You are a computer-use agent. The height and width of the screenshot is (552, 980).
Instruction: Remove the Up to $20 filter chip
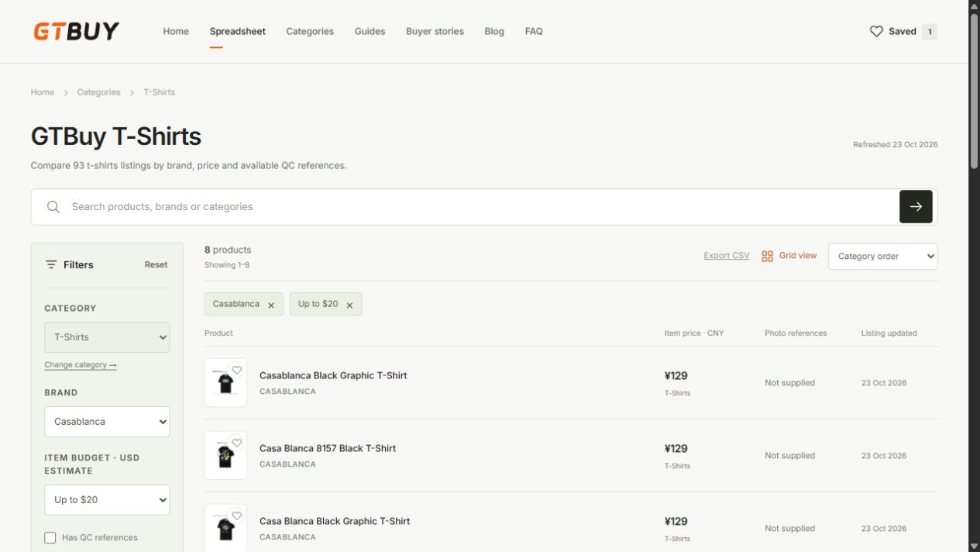[x=349, y=305]
